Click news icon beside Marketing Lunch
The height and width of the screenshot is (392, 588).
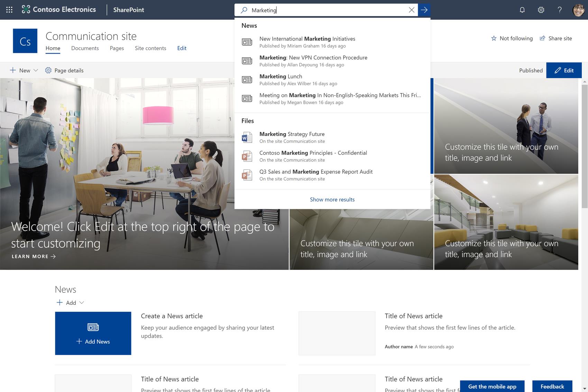[247, 80]
